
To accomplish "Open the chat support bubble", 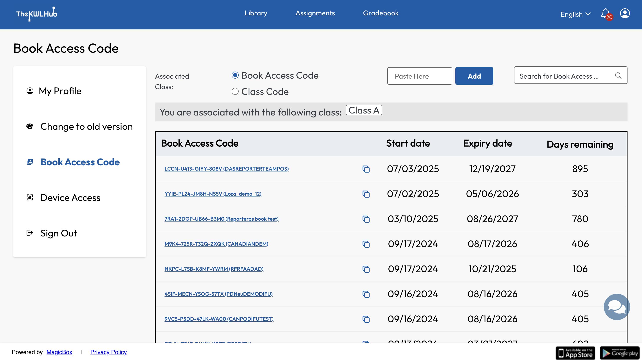I will pyautogui.click(x=617, y=307).
